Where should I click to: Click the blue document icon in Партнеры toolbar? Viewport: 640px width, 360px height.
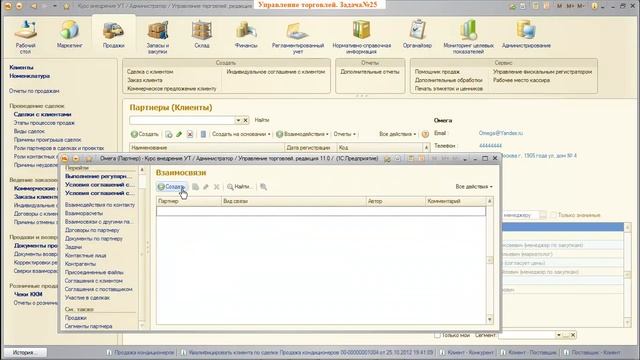[x=203, y=134]
